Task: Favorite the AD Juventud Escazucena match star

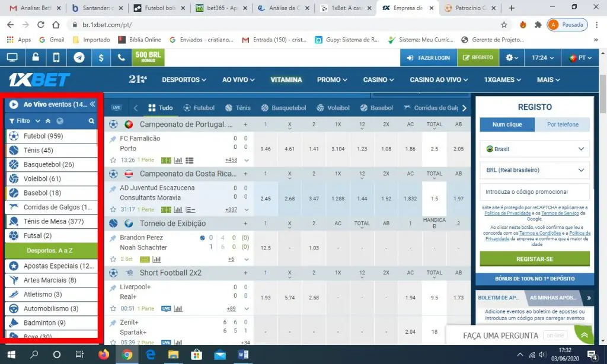Action: click(113, 209)
